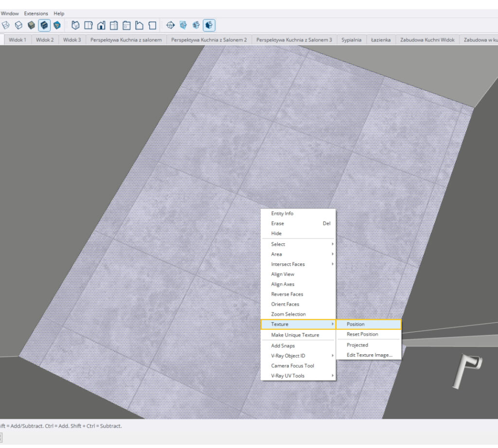Viewport: 498px width, 448px height.
Task: Switch to the Łazienka scene tab
Action: [x=381, y=40]
